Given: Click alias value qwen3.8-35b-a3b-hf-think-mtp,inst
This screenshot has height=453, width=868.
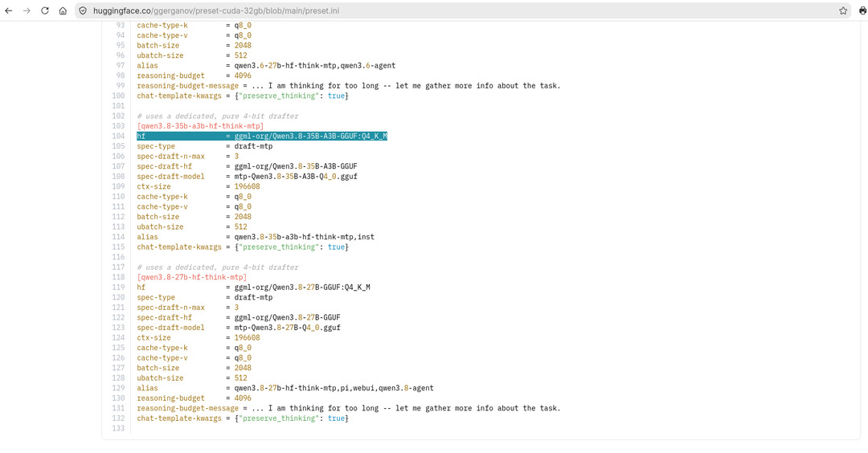Looking at the screenshot, I should 305,237.
